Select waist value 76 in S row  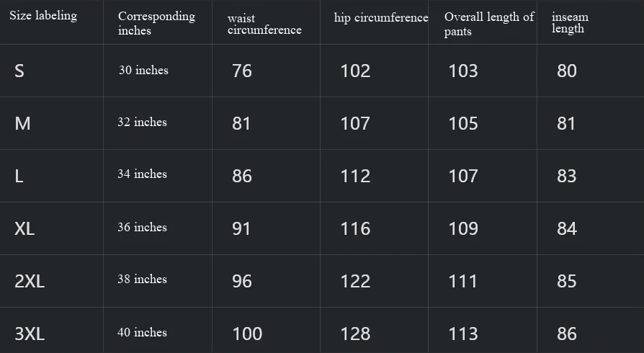pos(242,71)
